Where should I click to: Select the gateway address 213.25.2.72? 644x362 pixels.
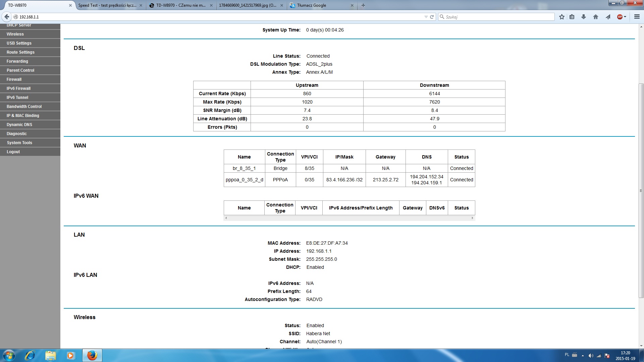point(386,180)
